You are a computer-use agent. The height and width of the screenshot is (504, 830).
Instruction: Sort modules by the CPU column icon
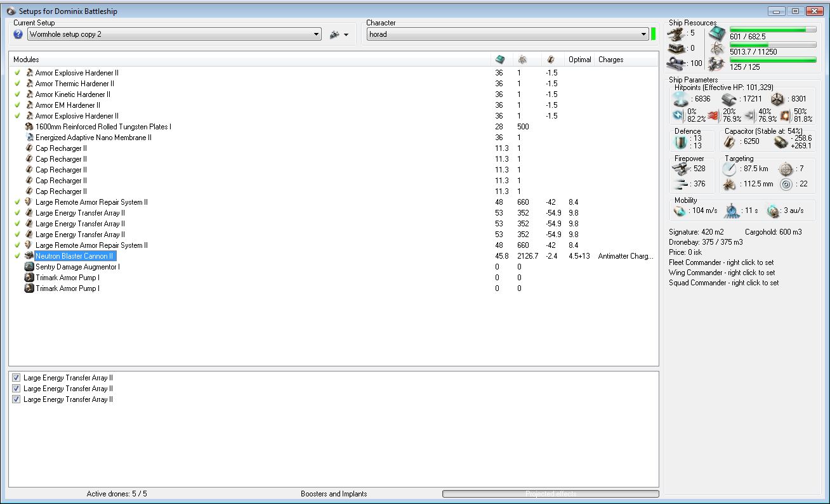pos(500,60)
